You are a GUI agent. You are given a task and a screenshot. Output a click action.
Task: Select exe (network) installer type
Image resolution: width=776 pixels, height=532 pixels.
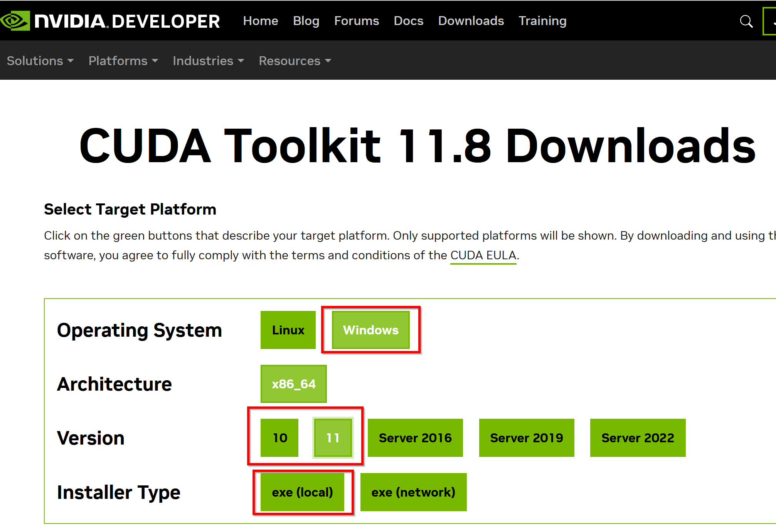[414, 492]
